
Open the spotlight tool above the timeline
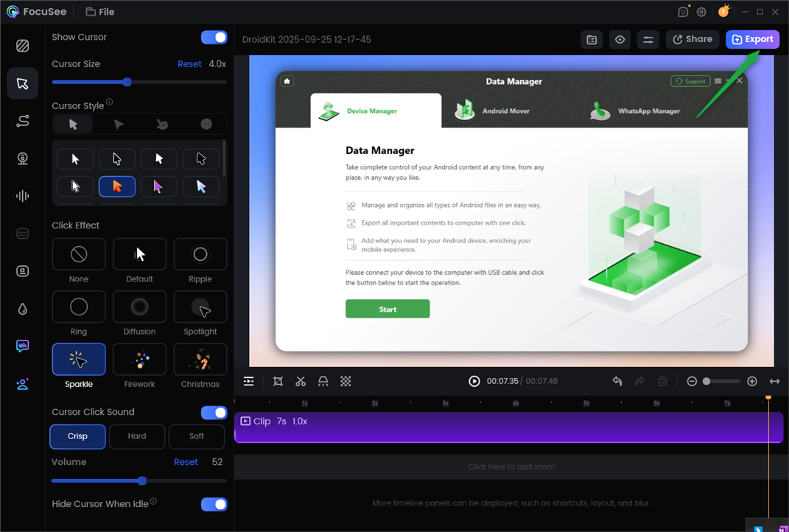pyautogui.click(x=323, y=381)
